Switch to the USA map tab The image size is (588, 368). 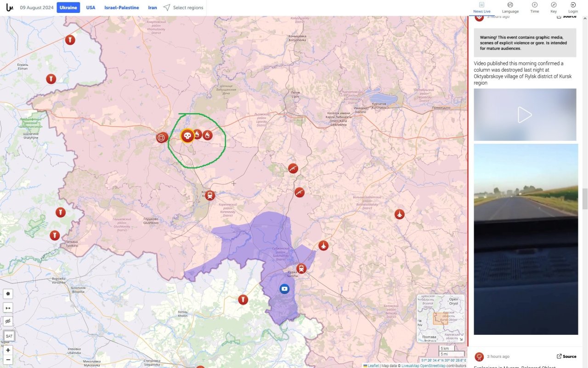pos(90,8)
